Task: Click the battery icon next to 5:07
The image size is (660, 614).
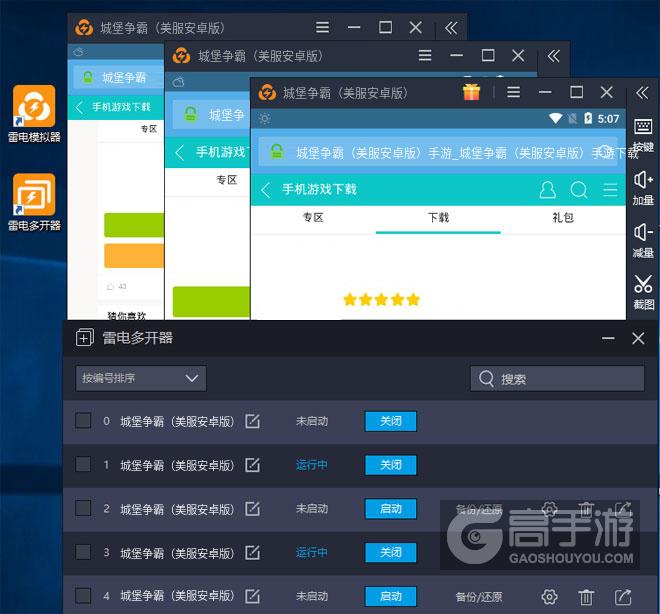Action: (x=588, y=119)
